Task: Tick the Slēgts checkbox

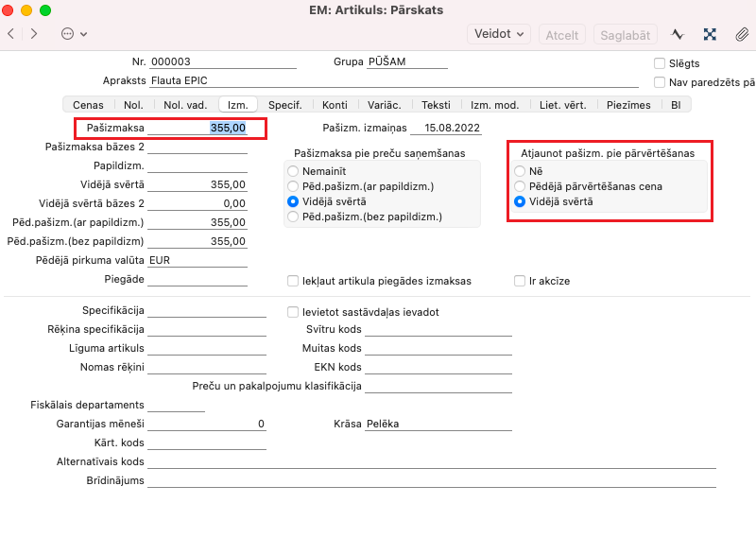Action: (660, 63)
